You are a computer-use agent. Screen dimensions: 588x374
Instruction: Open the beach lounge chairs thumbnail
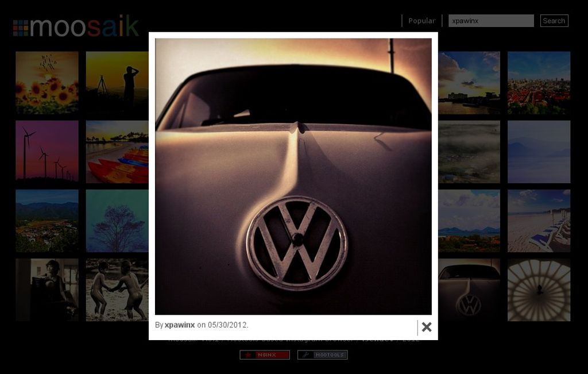(x=539, y=221)
